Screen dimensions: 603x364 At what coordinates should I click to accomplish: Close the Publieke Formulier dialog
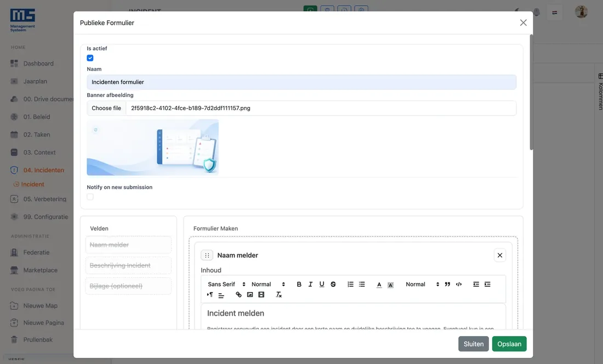coord(523,22)
